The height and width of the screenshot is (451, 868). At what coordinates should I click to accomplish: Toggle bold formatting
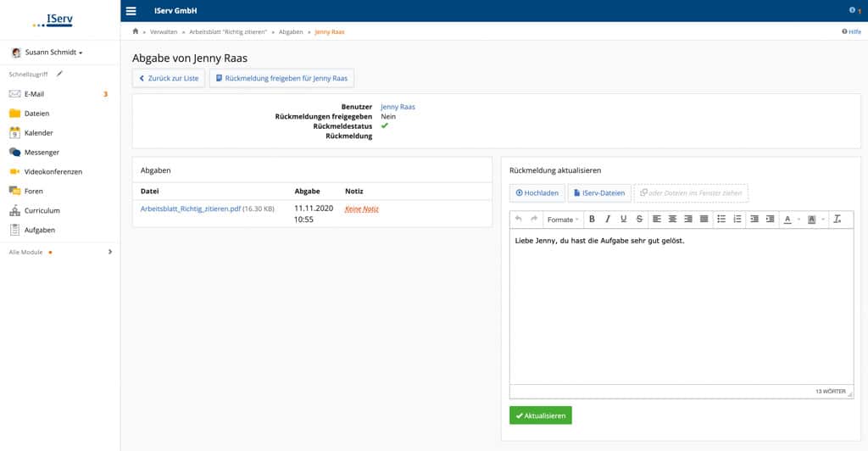click(x=592, y=219)
